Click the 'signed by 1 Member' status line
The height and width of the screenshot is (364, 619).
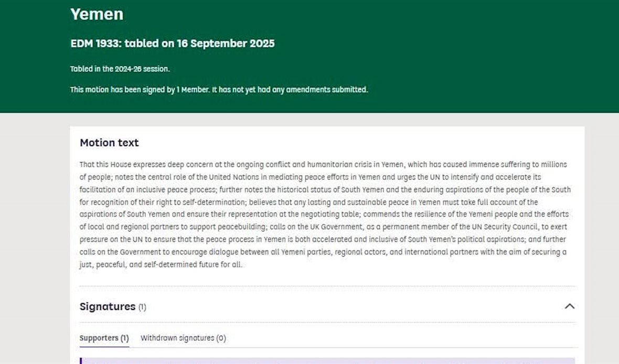[x=219, y=90]
